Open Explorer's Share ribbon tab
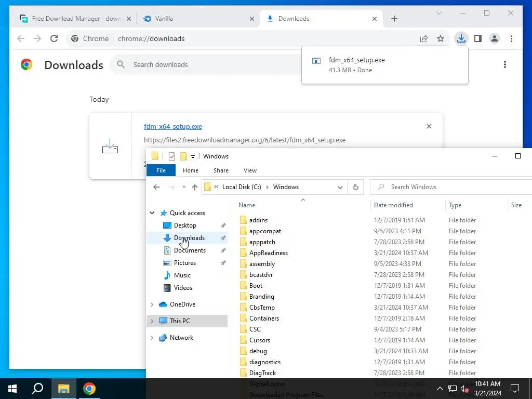The width and height of the screenshot is (532, 399). pyautogui.click(x=221, y=170)
